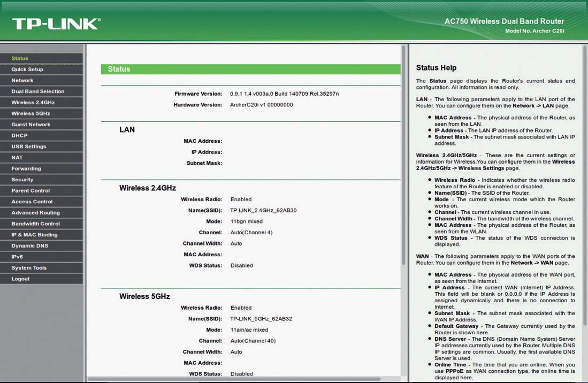Click the 'Auto' Channel Width value under Wireless 5GHz
Screen dimensions: 588x383
point(236,352)
